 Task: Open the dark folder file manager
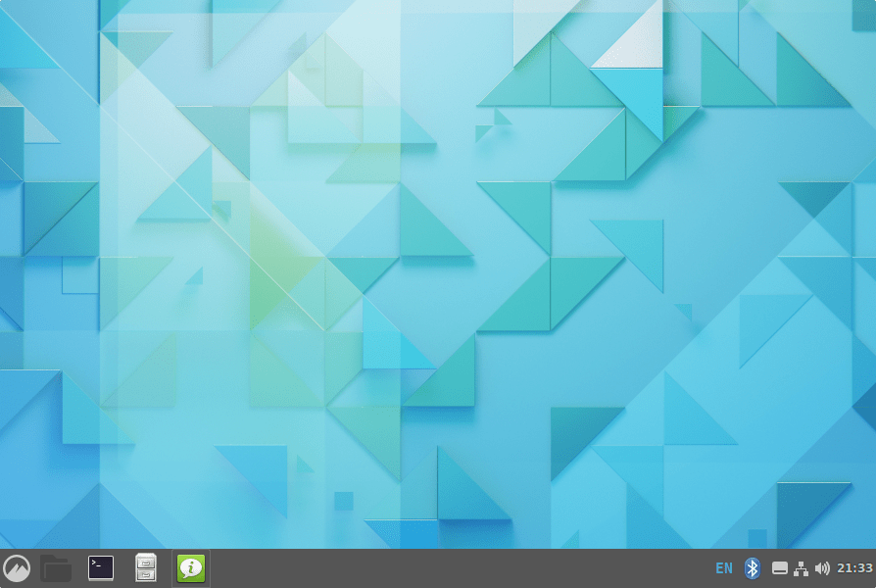click(x=56, y=568)
